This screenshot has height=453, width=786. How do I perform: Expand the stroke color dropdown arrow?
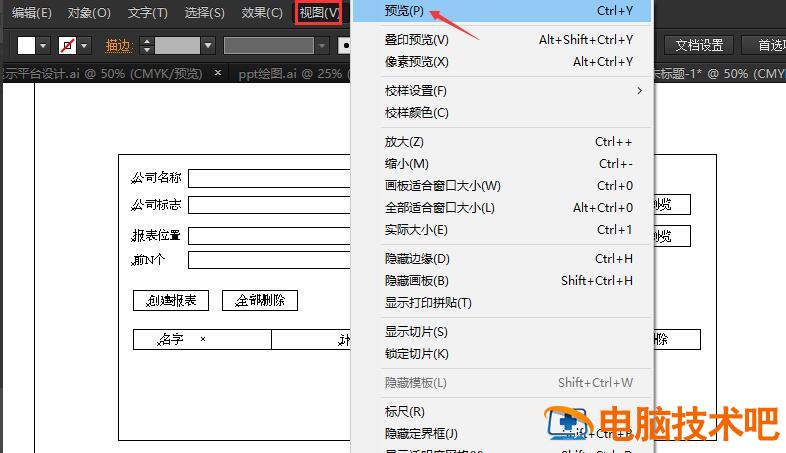(85, 46)
